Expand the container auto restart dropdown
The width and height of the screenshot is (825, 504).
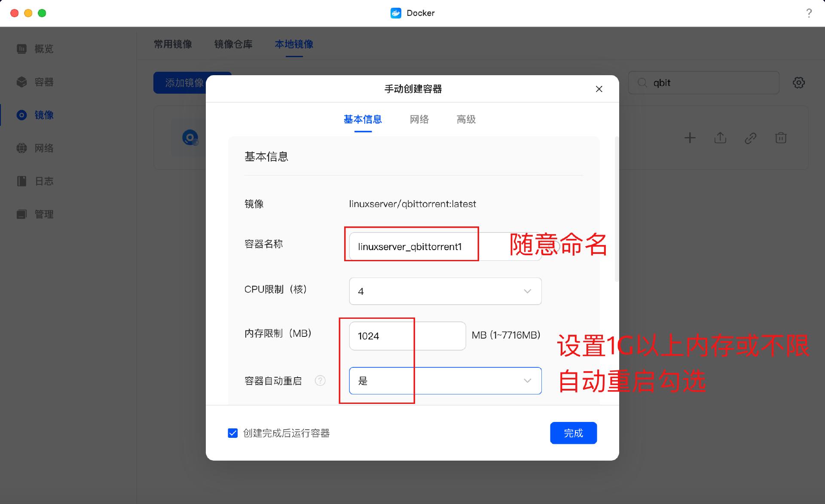[445, 381]
